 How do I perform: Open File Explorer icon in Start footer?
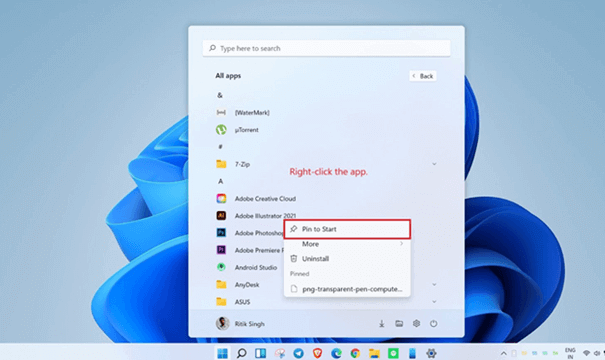[399, 324]
